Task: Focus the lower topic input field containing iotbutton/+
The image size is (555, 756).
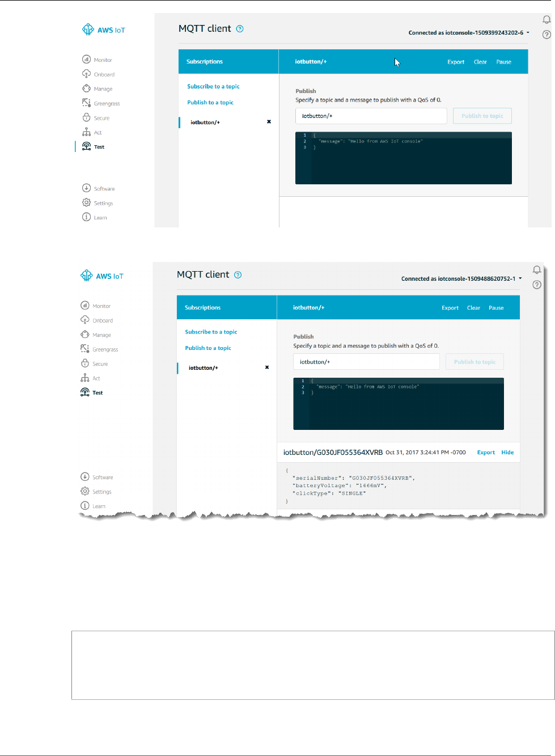Action: (x=366, y=362)
